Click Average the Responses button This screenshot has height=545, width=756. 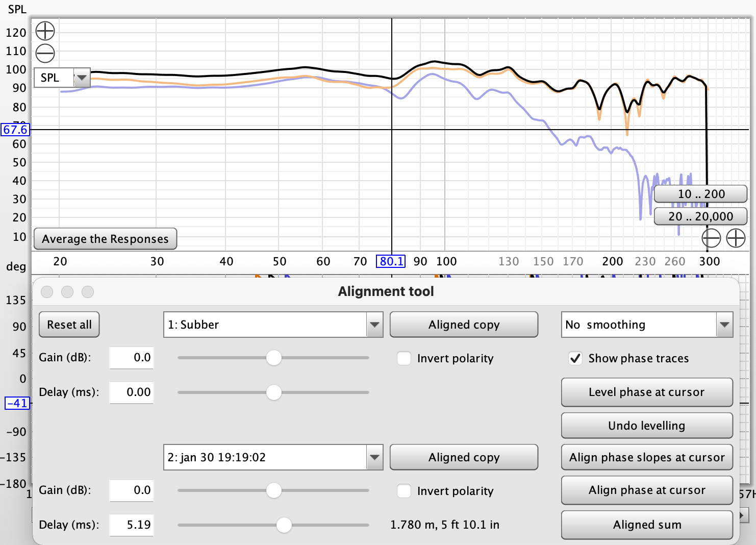click(x=105, y=239)
